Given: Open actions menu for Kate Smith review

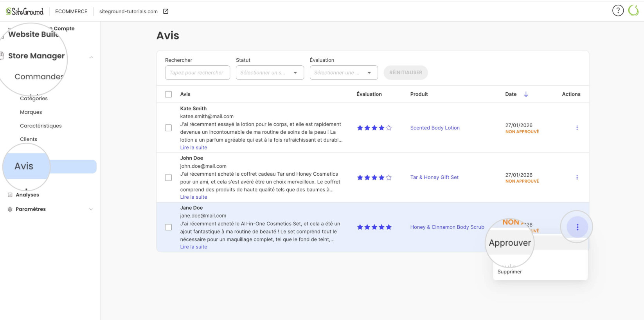Looking at the screenshot, I should pyautogui.click(x=577, y=128).
